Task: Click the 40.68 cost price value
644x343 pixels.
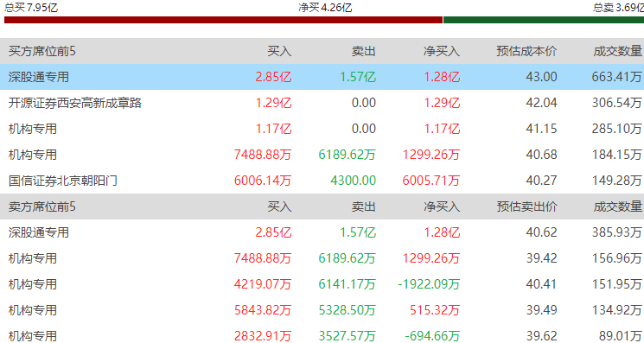Action: pos(542,155)
